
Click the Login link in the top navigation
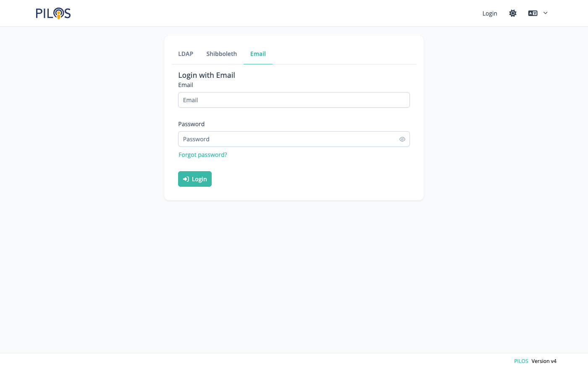[490, 13]
